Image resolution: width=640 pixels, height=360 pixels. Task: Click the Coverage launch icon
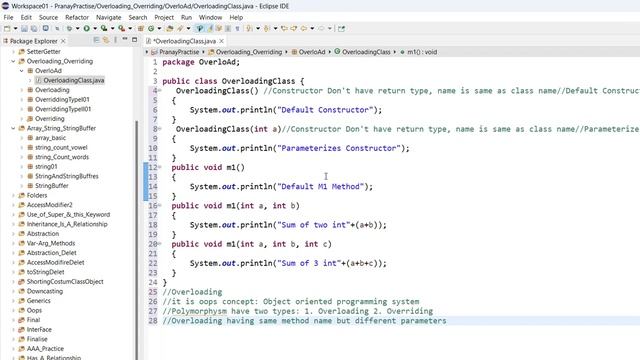tap(104, 29)
